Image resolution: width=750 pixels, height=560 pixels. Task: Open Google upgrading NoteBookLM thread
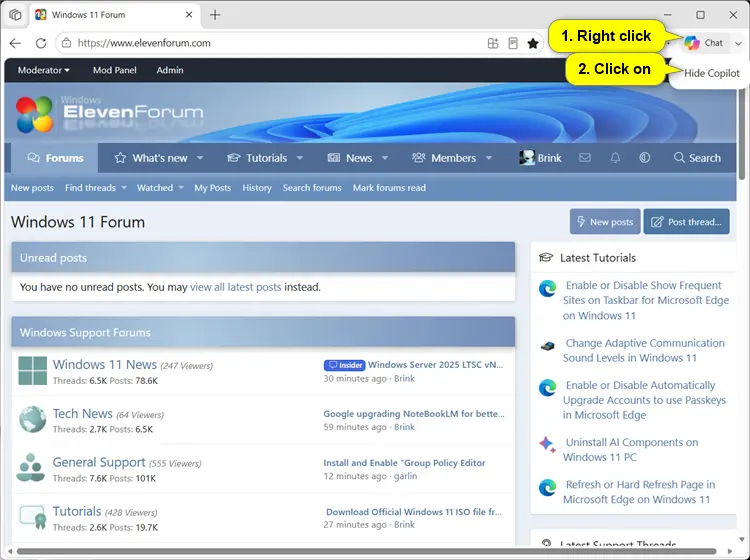click(x=414, y=414)
